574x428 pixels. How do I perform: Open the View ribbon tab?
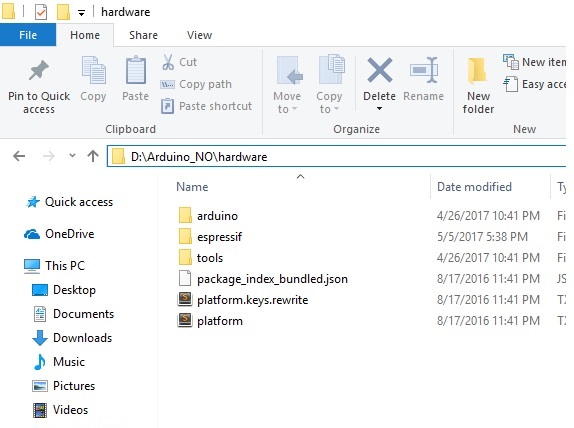click(200, 35)
